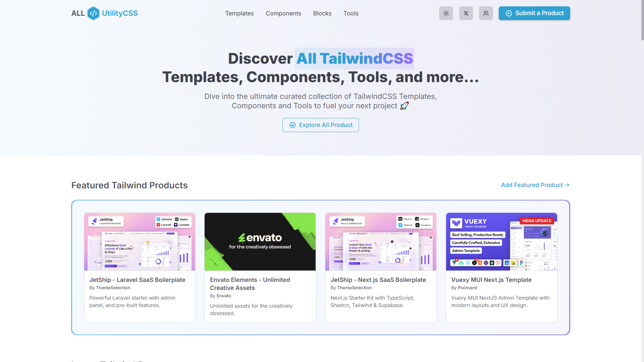Follow the Add Featured Product link
The width and height of the screenshot is (644, 362).
[x=535, y=185]
